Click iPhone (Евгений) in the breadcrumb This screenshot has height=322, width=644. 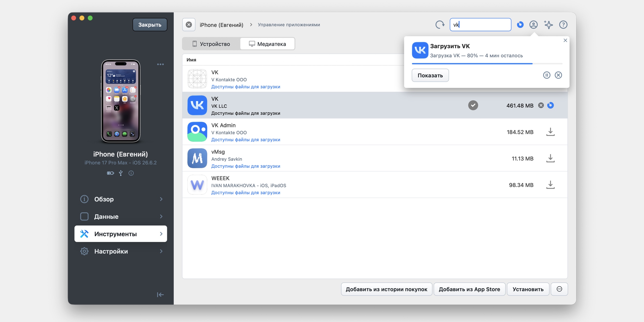pyautogui.click(x=221, y=25)
